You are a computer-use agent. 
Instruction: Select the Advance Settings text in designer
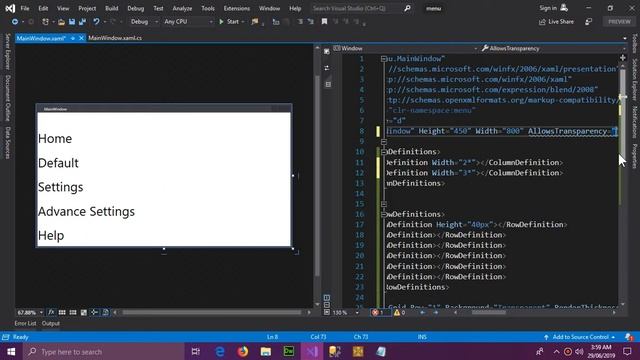[86, 211]
